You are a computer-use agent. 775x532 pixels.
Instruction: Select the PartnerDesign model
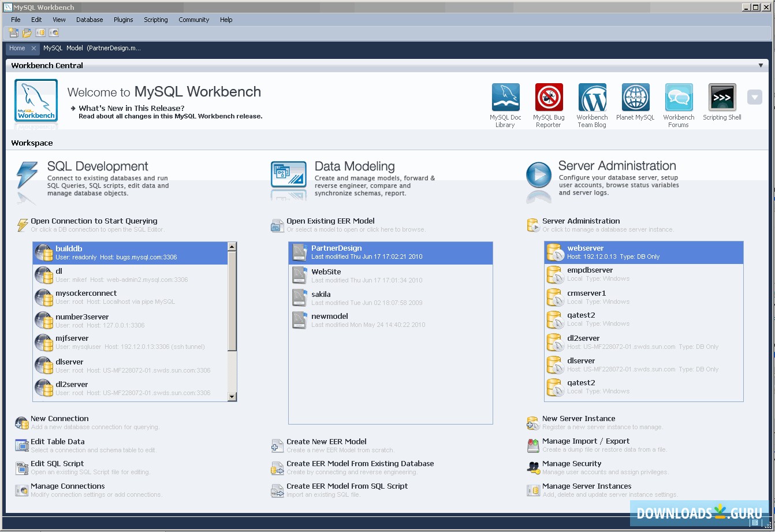pyautogui.click(x=390, y=253)
